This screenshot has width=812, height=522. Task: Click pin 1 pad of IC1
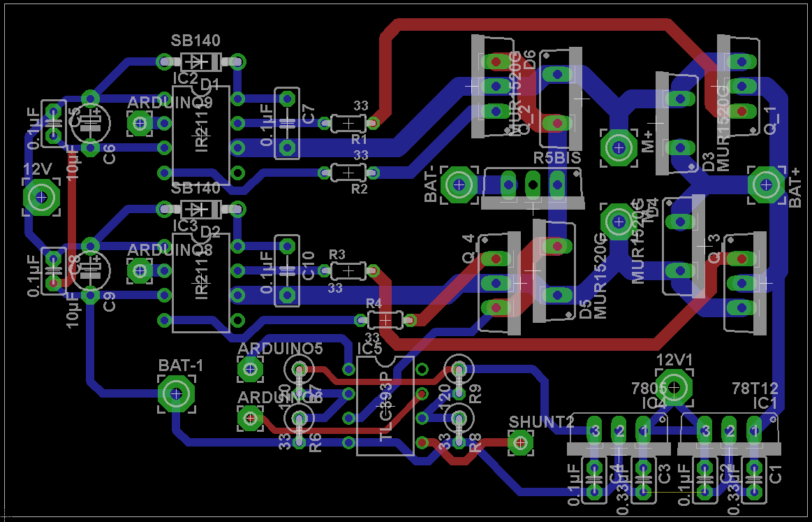[x=754, y=430]
